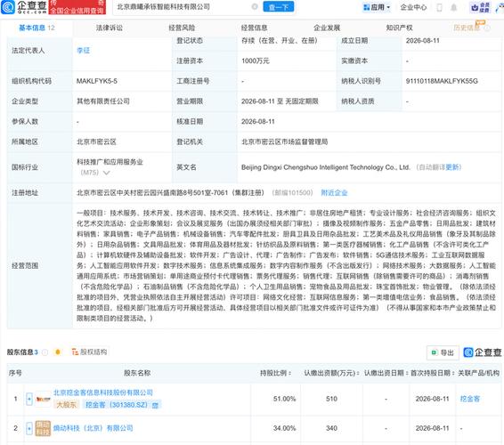Image resolution: width=504 pixels, height=445 pixels.
Task: Click the 会员服务 VIP crown icon
Action: tap(479, 7)
